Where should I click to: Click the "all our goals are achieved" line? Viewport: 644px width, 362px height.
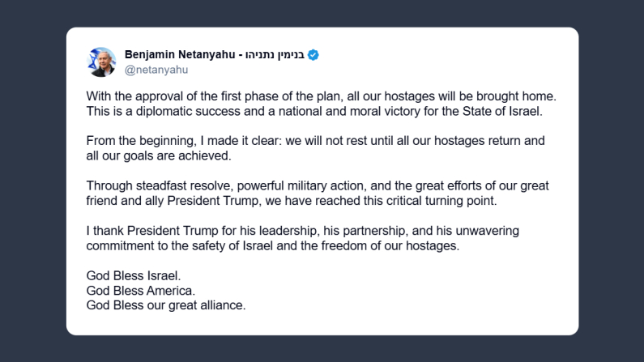pos(164,155)
